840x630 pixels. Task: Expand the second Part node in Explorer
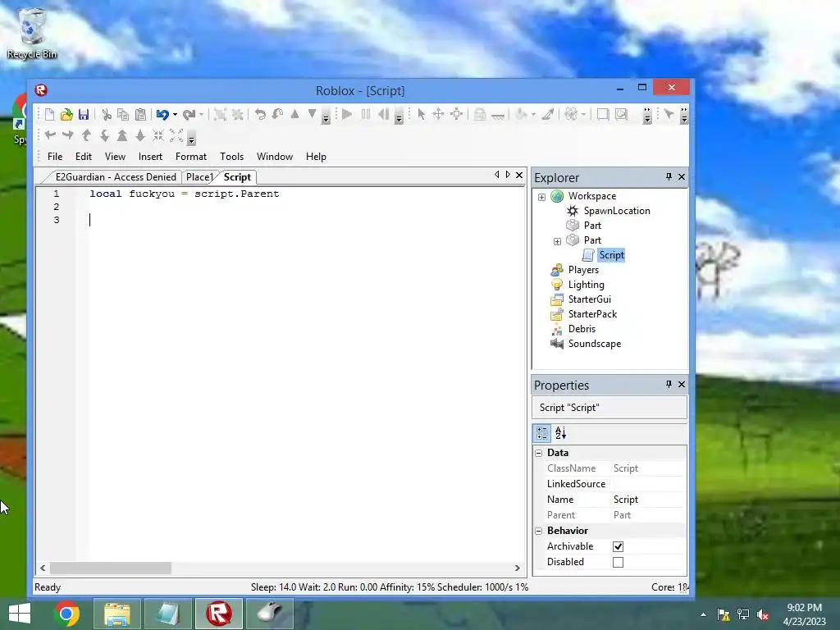(x=557, y=241)
